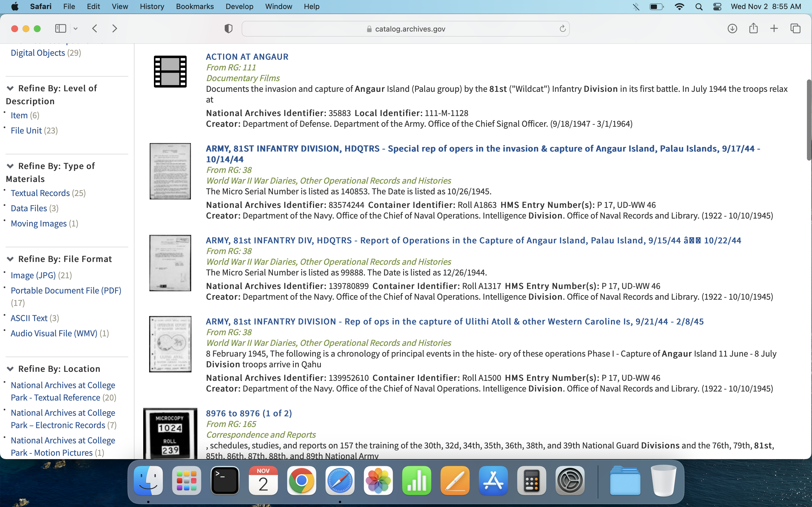Click the page's vertical scrollbar
Viewport: 812px width, 507px height.
(x=809, y=120)
